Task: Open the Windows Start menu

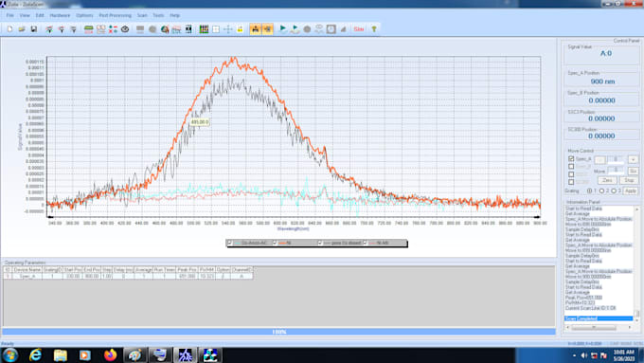Action: pos(10,355)
